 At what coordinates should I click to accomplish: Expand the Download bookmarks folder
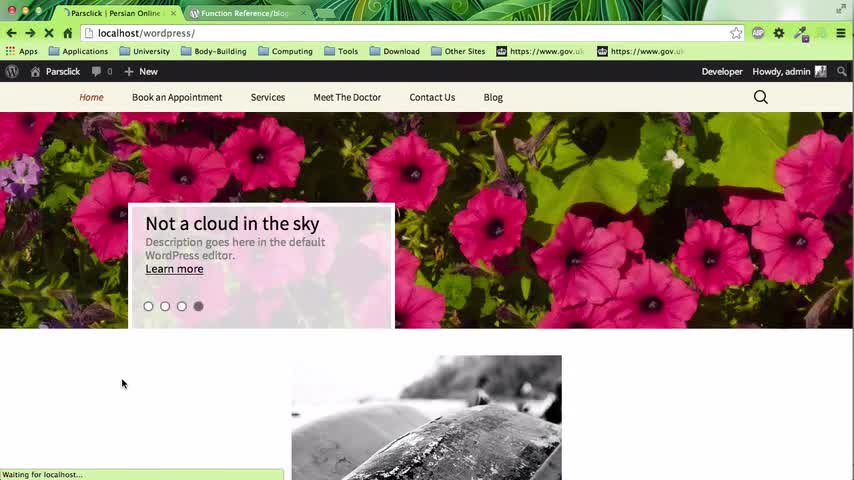click(x=395, y=51)
